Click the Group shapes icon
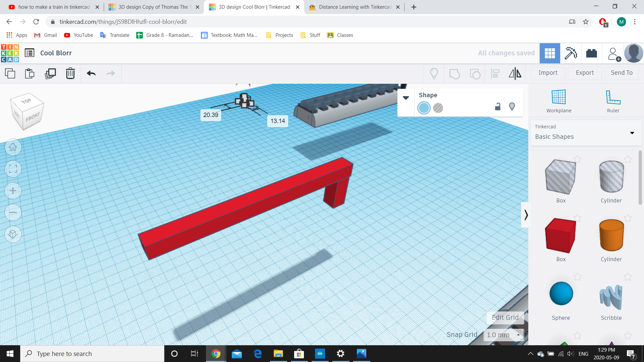This screenshot has width=644, height=362. (454, 73)
